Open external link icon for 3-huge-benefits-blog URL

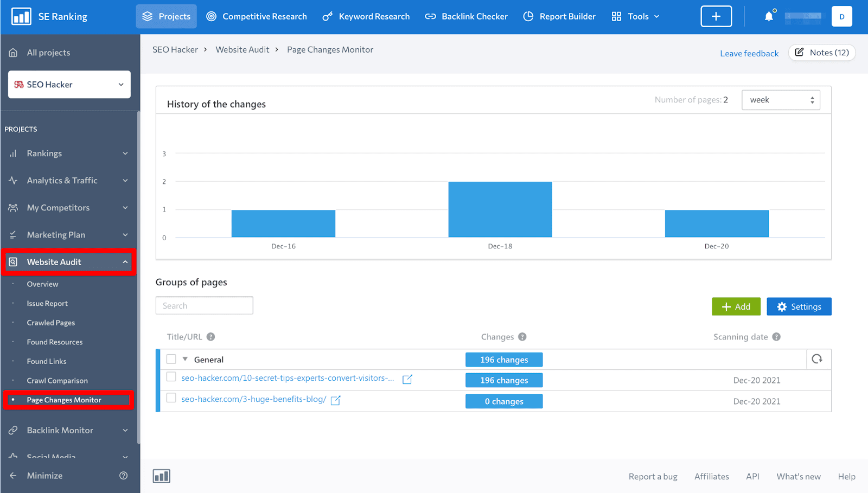[336, 400]
